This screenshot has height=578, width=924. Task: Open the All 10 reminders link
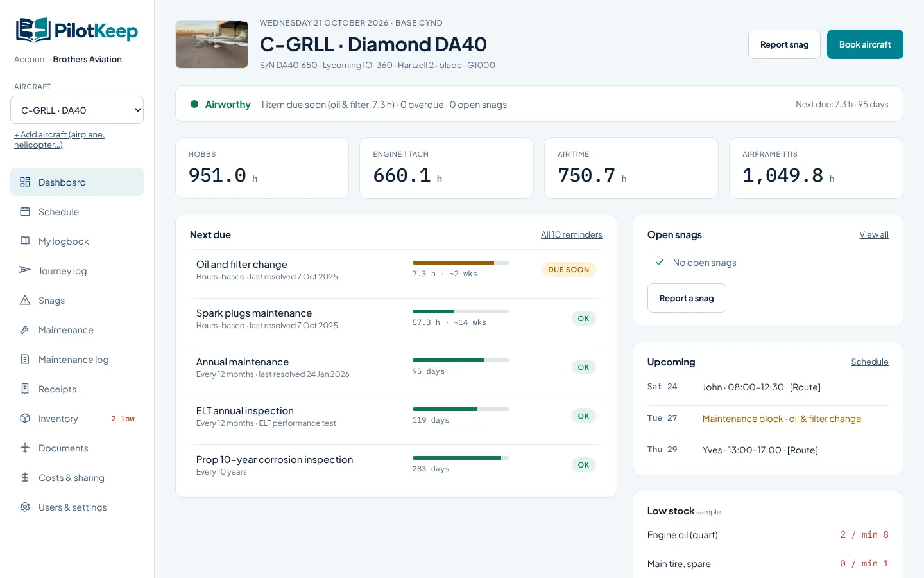pyautogui.click(x=571, y=234)
